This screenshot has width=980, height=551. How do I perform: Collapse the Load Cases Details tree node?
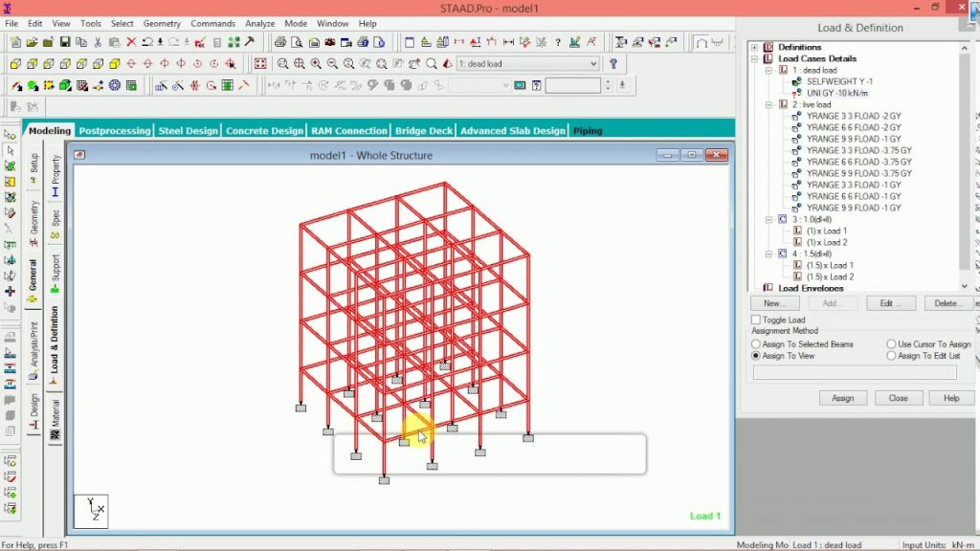[755, 59]
